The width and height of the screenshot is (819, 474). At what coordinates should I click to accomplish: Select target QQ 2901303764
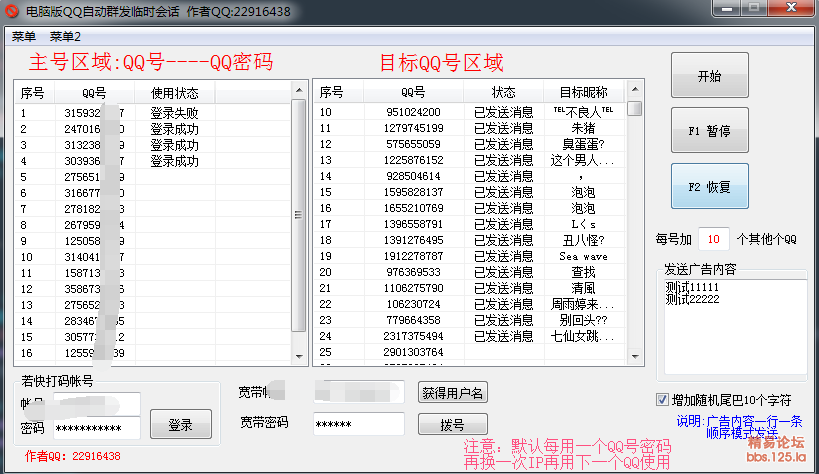413,352
